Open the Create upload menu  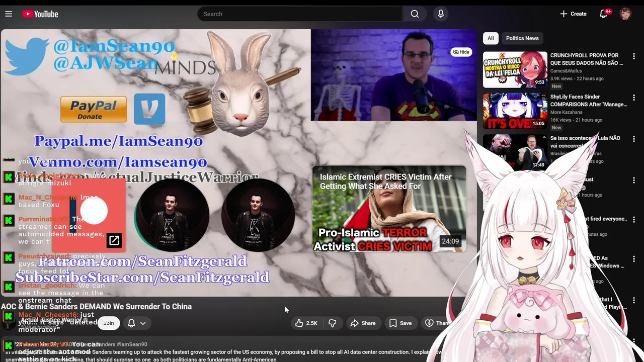[x=573, y=14]
